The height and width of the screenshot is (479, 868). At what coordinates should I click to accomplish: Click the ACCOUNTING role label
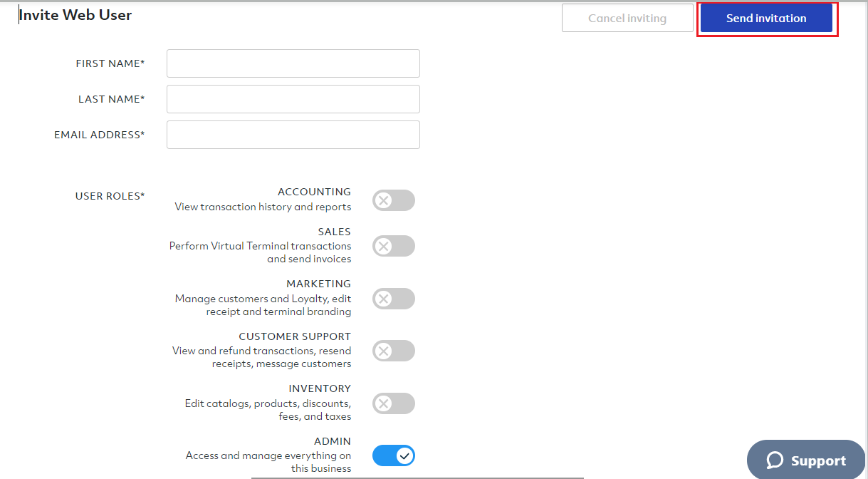(x=314, y=192)
